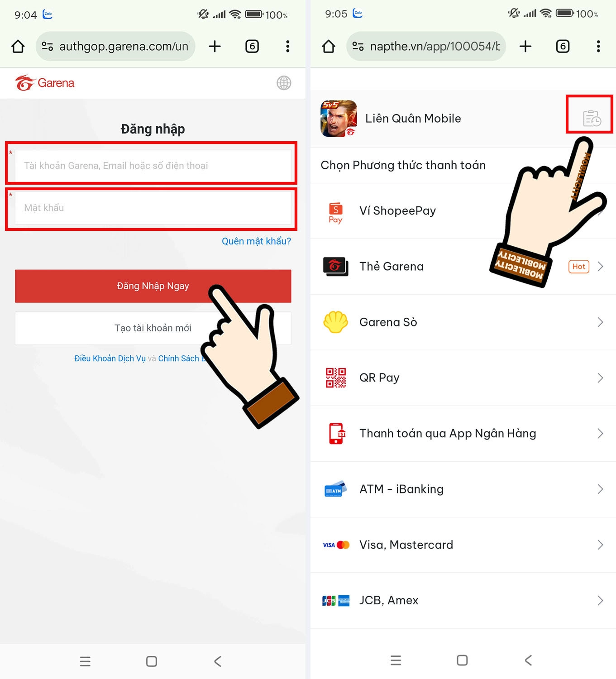Viewport: 616px width, 679px height.
Task: Open the language globe icon
Action: tap(284, 83)
